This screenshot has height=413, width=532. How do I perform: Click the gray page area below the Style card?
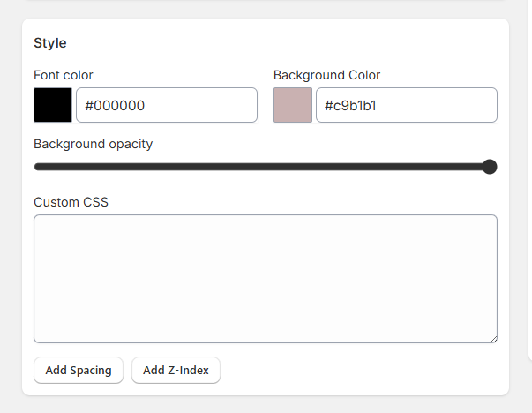point(265,405)
